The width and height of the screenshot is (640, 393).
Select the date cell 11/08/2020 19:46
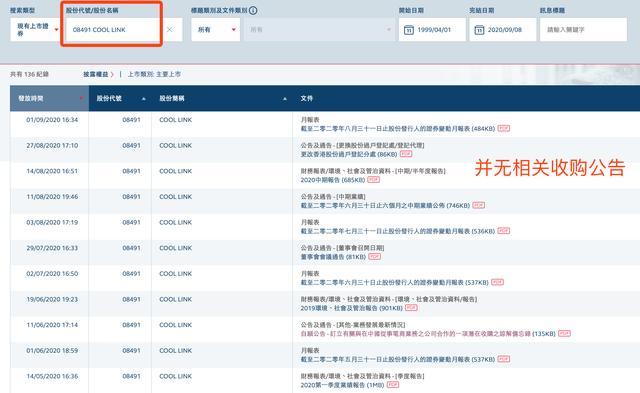(52, 197)
